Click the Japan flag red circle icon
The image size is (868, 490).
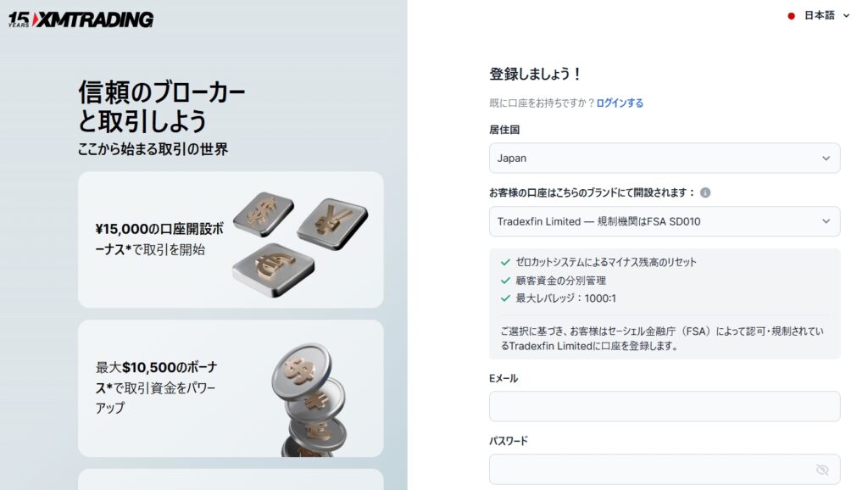point(792,16)
